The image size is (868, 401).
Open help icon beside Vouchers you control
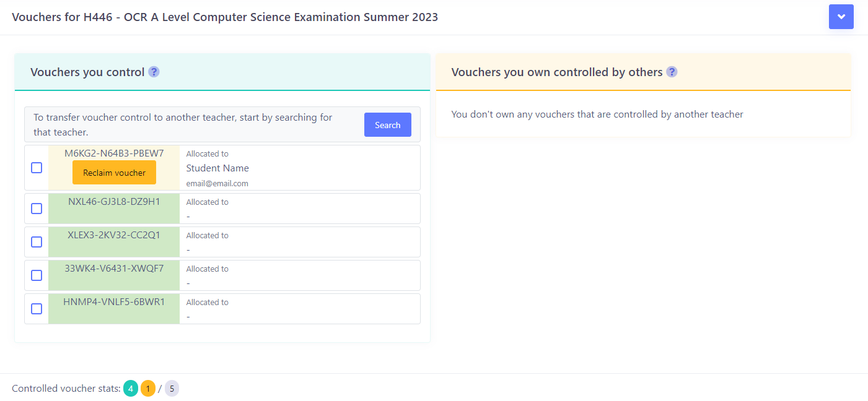pyautogui.click(x=154, y=72)
